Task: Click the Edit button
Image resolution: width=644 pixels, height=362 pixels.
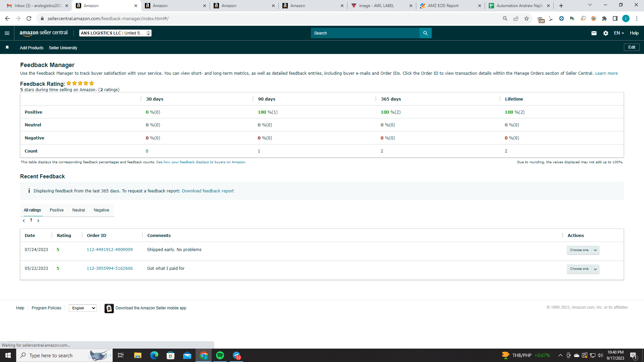Action: (632, 47)
